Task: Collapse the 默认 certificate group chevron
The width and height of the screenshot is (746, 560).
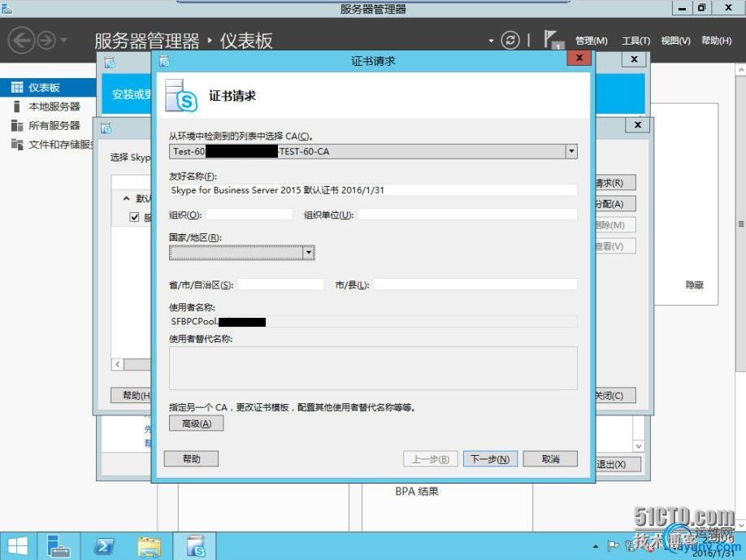Action: click(126, 198)
